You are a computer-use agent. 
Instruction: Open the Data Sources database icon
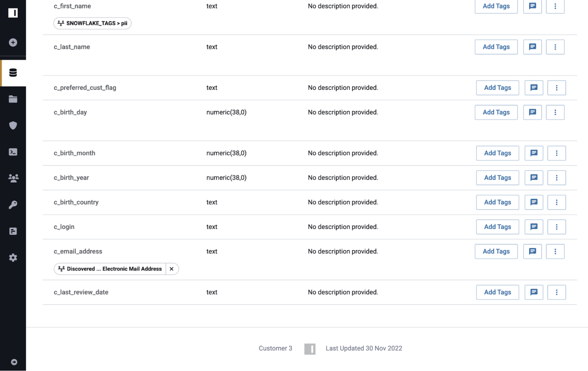[x=13, y=73]
